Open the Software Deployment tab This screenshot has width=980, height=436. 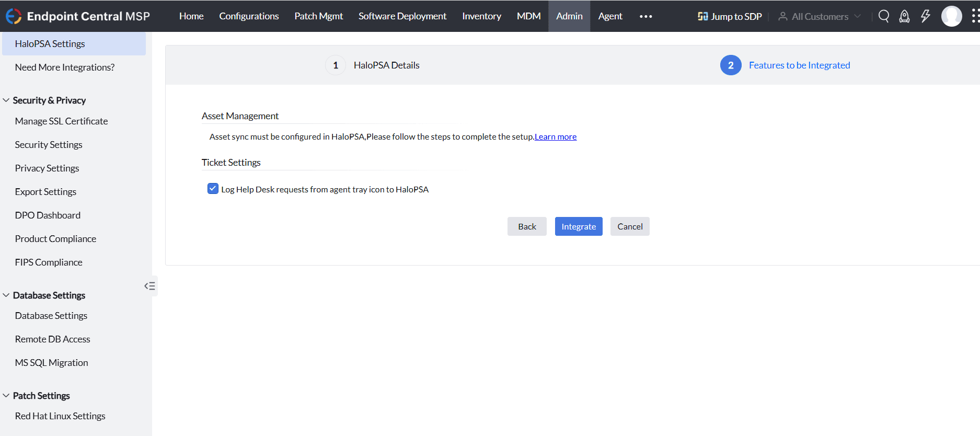click(x=402, y=16)
